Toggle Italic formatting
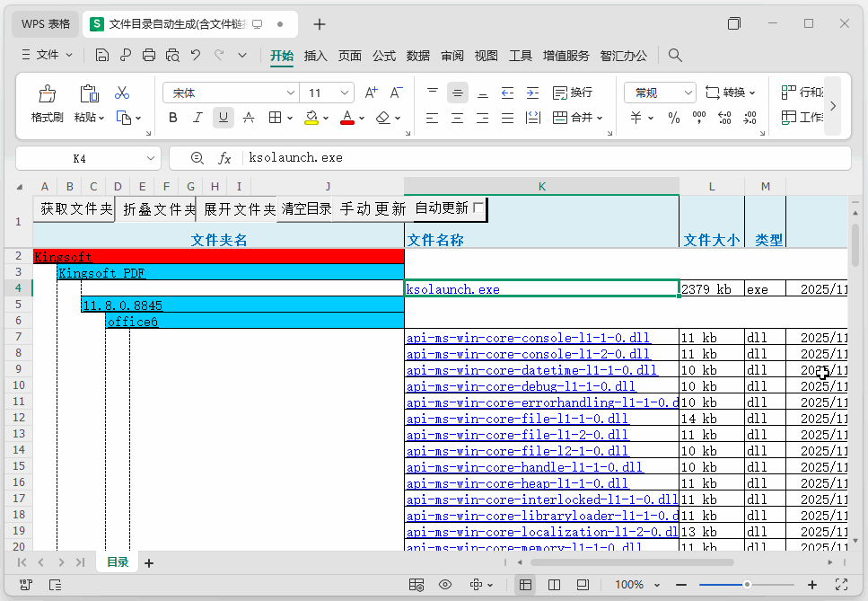This screenshot has height=601, width=868. (x=197, y=118)
